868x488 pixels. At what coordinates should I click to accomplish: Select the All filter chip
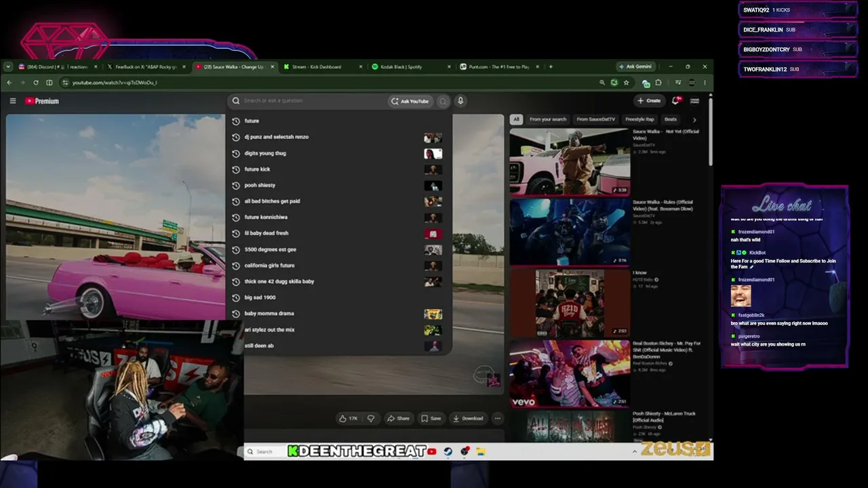coord(516,119)
